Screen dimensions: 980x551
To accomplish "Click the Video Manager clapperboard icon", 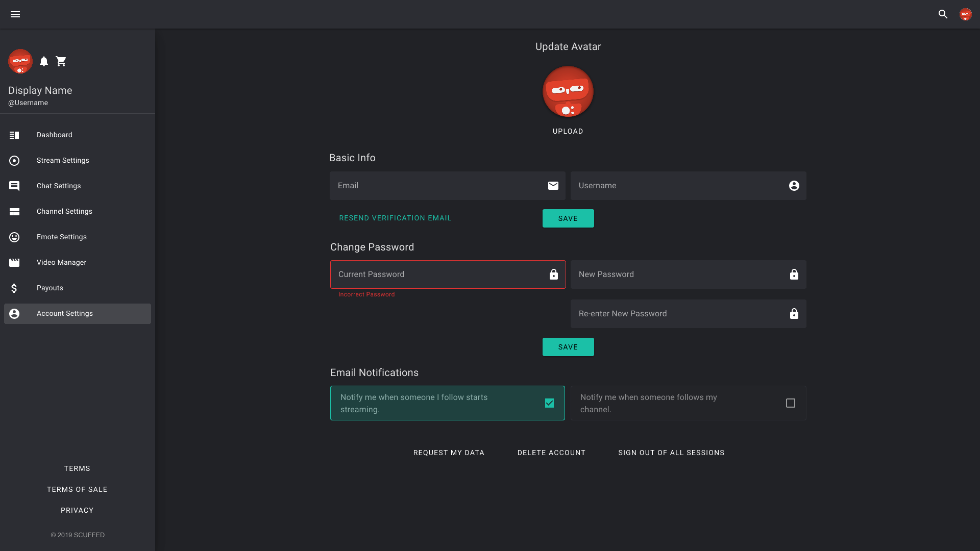I will click(x=14, y=263).
